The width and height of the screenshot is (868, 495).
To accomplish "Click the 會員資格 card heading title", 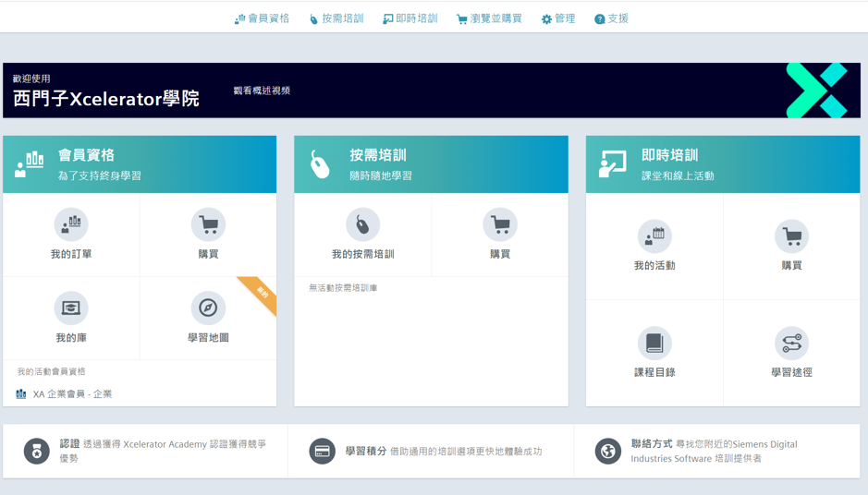I will (x=86, y=155).
